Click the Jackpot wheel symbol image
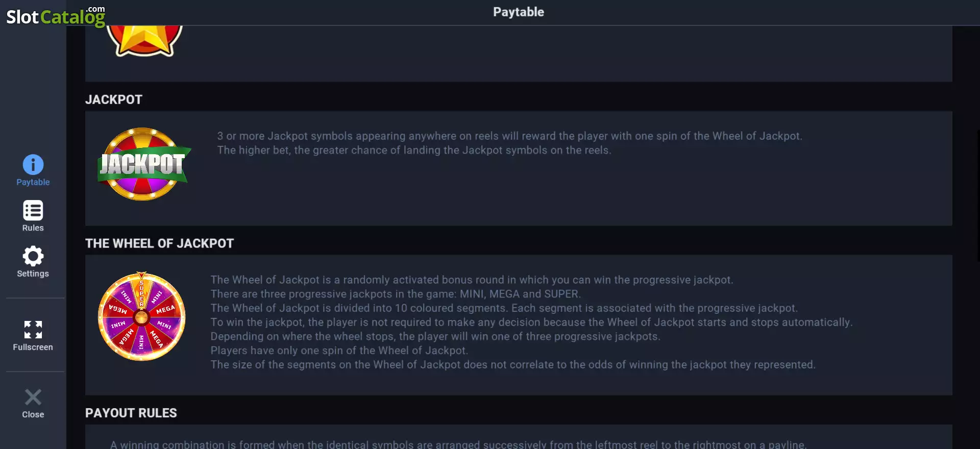The height and width of the screenshot is (449, 980). (x=144, y=164)
